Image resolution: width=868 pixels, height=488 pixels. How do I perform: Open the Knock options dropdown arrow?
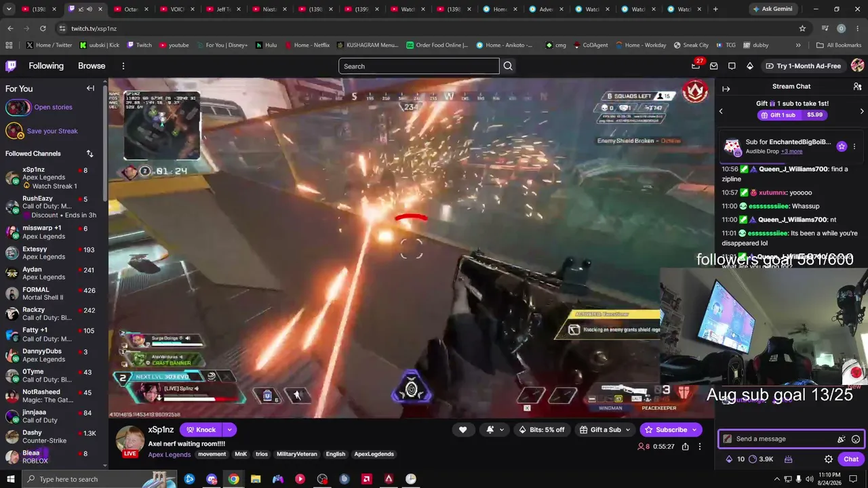(230, 430)
